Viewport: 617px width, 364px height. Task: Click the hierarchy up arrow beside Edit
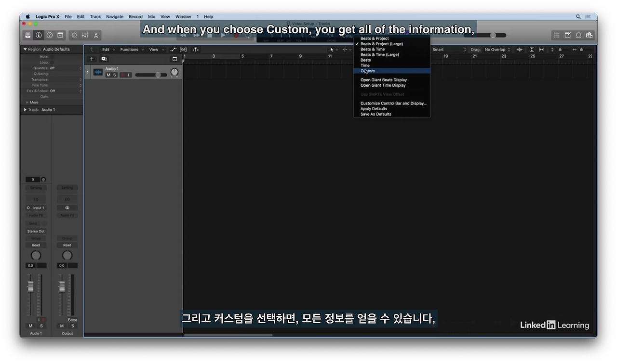[x=92, y=50]
